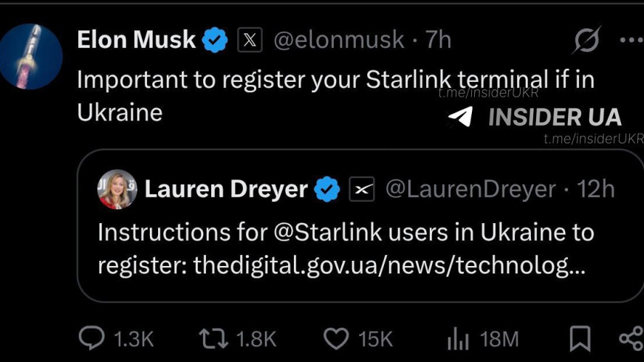This screenshot has height=362, width=644.
Task: Open Lauren Dreyer's profile avatar
Action: pos(117,189)
